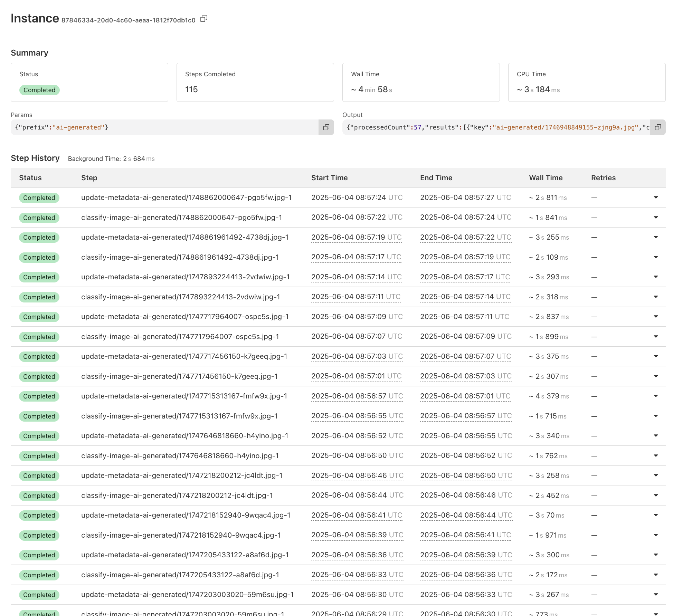
Task: Toggle details for classify-image ospc5s.jpg-1
Action: pos(655,337)
